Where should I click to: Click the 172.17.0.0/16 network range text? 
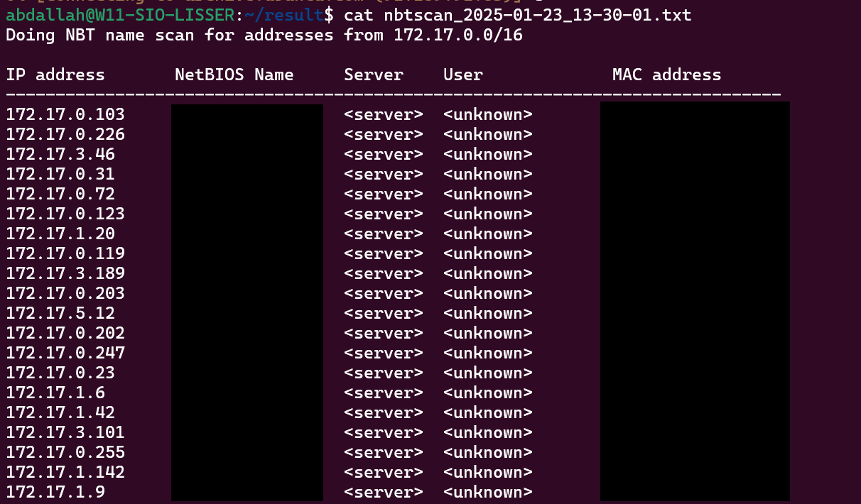pyautogui.click(x=458, y=35)
